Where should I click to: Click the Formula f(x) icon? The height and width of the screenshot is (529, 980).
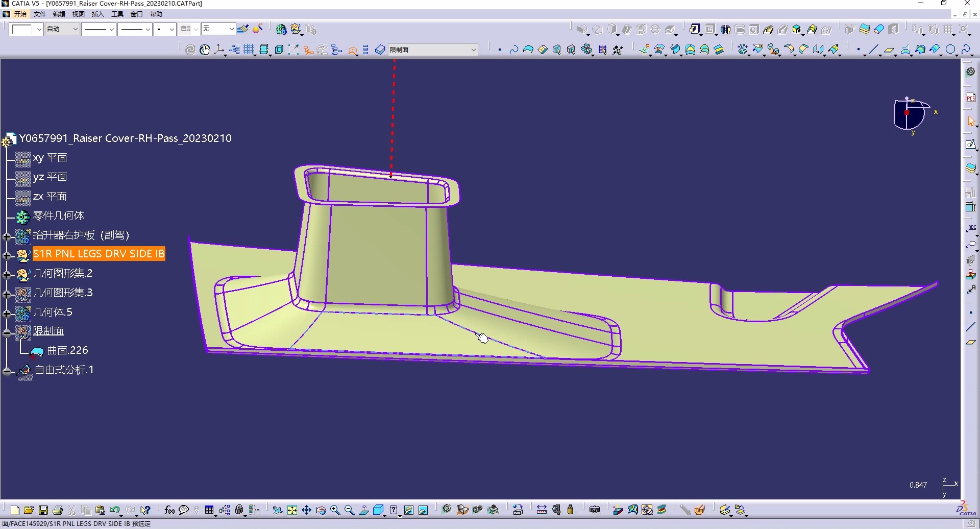169,510
